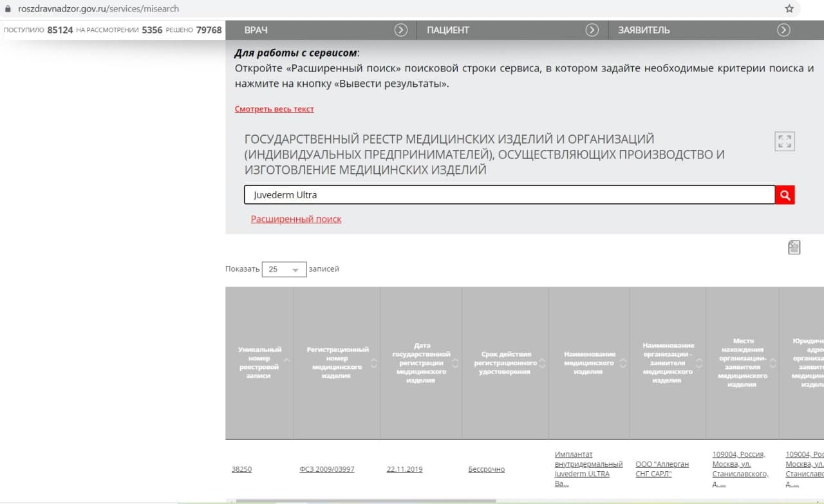Click the РЕШЕНО 79768 counter
824x504 pixels.
click(194, 30)
